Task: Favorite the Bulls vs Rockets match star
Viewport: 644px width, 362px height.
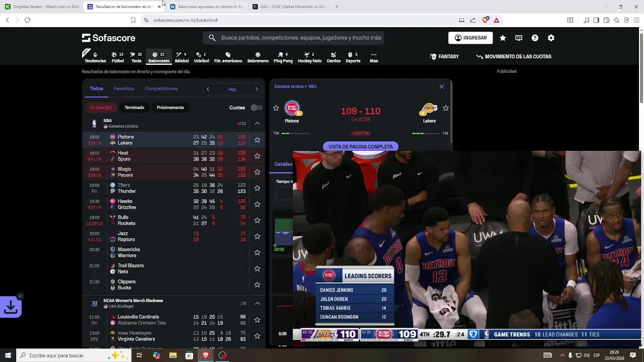Action: pos(257,220)
